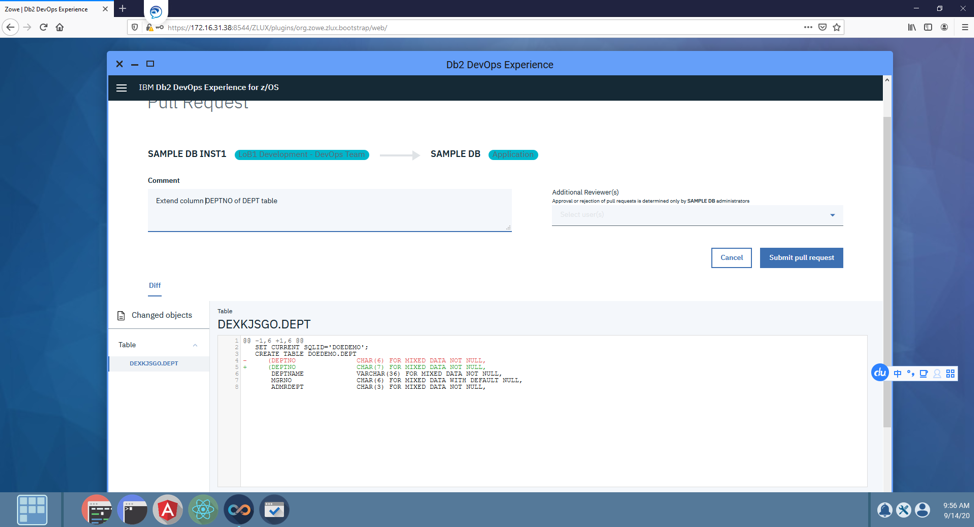Click the Zowe launcher grid icon
The image size is (974, 527).
[x=32, y=510]
